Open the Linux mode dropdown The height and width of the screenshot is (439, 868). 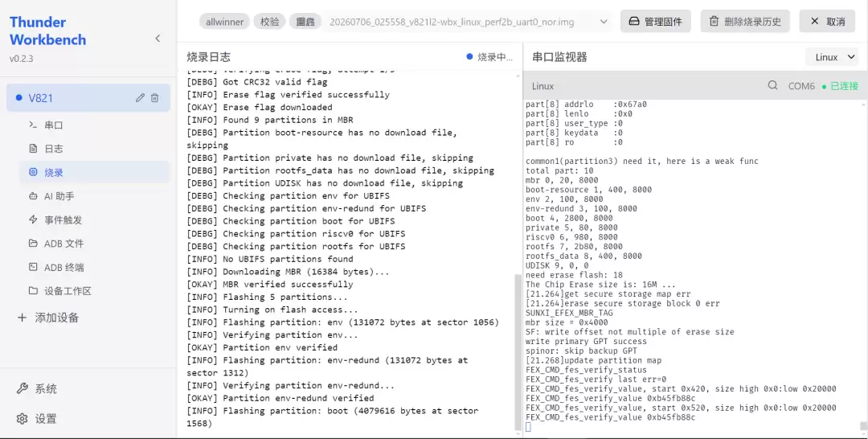pyautogui.click(x=835, y=57)
